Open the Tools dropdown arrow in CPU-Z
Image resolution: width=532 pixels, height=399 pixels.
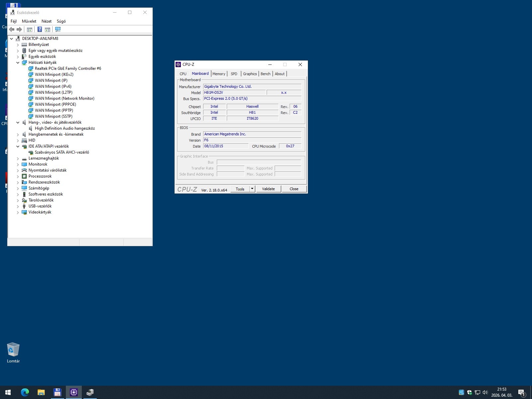pos(252,189)
